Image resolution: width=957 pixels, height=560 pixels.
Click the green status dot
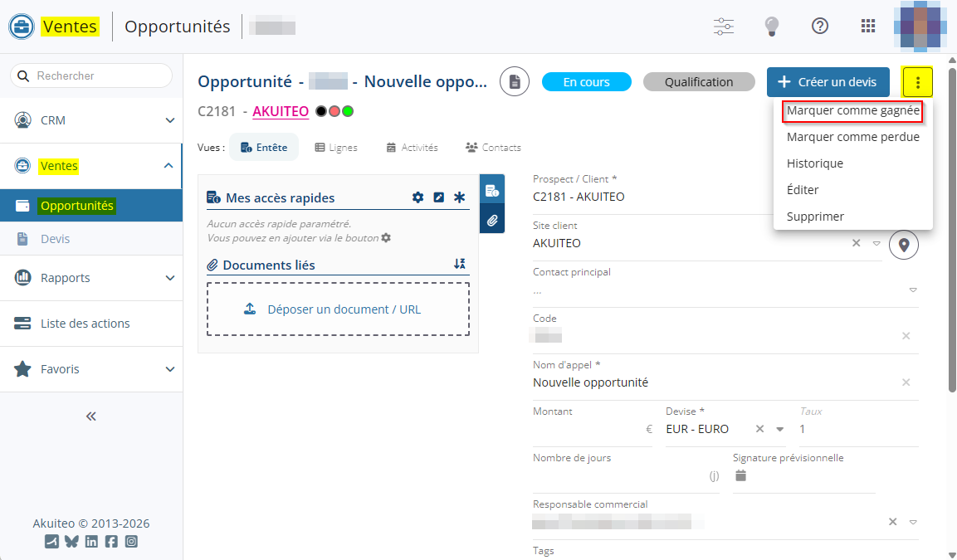pyautogui.click(x=348, y=111)
